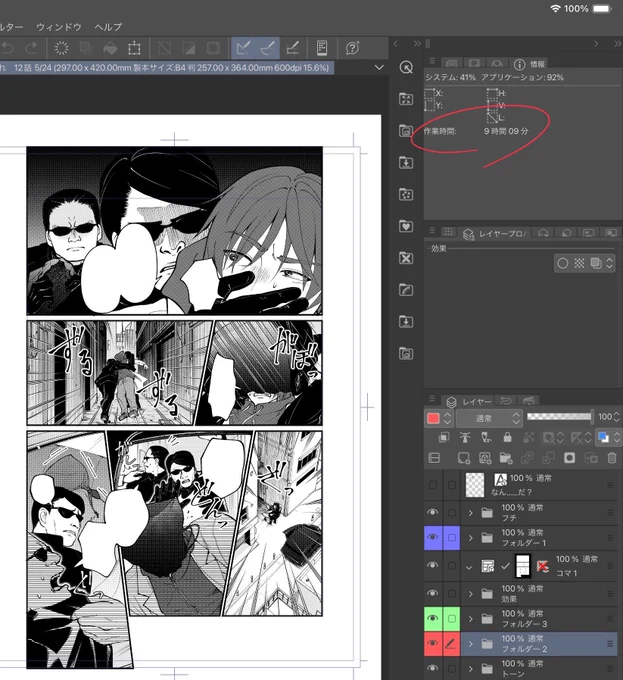
Task: Open the smartphone companion mode icon
Action: tap(322, 48)
